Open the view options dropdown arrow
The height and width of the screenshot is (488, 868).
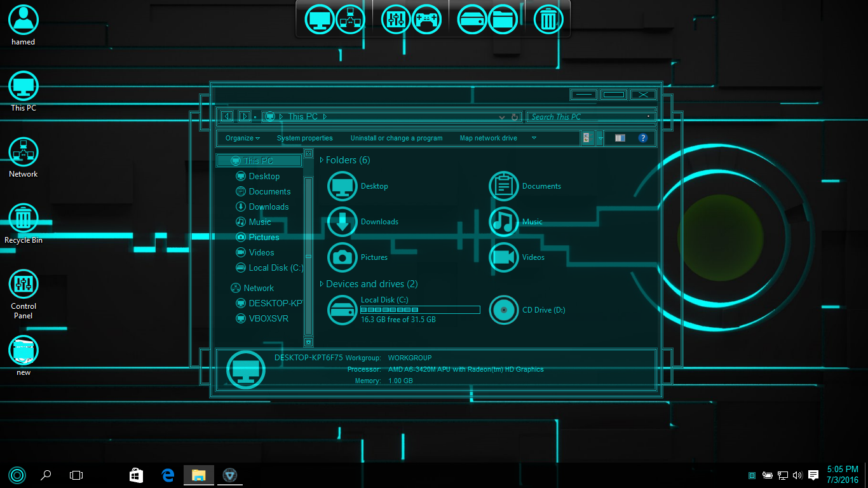[x=600, y=138]
